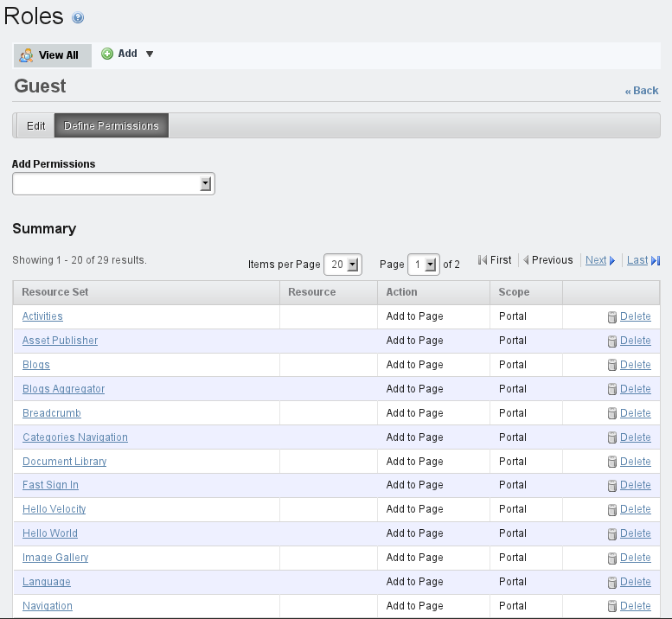
Task: Click the blue Next page arrow icon
Action: tap(612, 260)
